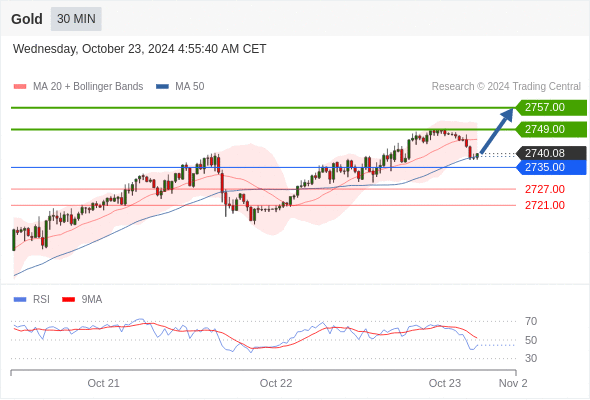Select the 2740.08 current price tag

551,154
